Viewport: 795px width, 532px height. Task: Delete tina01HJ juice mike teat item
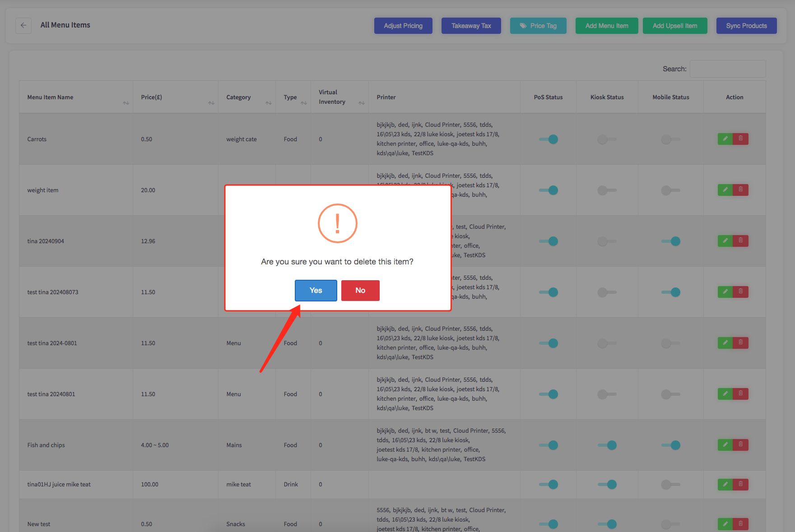(740, 485)
